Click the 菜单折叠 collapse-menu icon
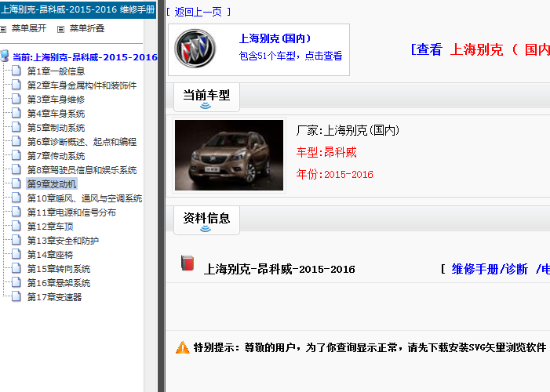Screen dimensions: 550x392 click(60, 30)
